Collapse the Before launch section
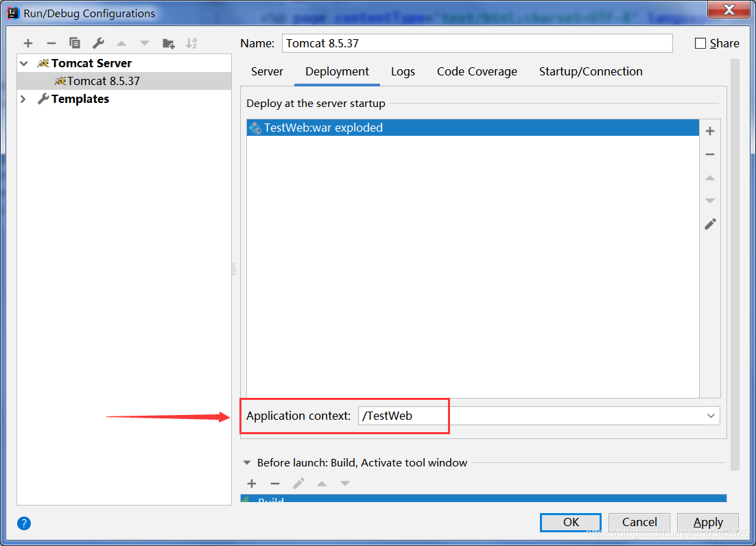Image resolution: width=756 pixels, height=546 pixels. [247, 462]
